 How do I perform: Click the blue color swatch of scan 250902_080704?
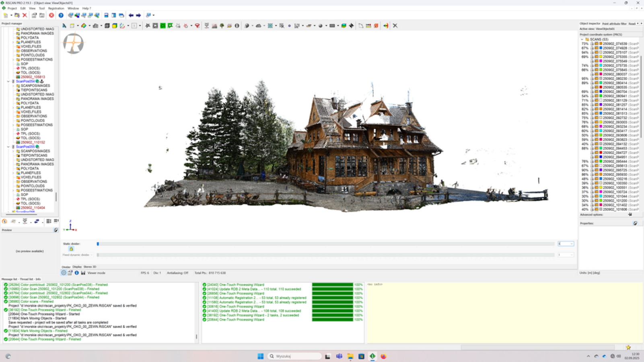[601, 92]
